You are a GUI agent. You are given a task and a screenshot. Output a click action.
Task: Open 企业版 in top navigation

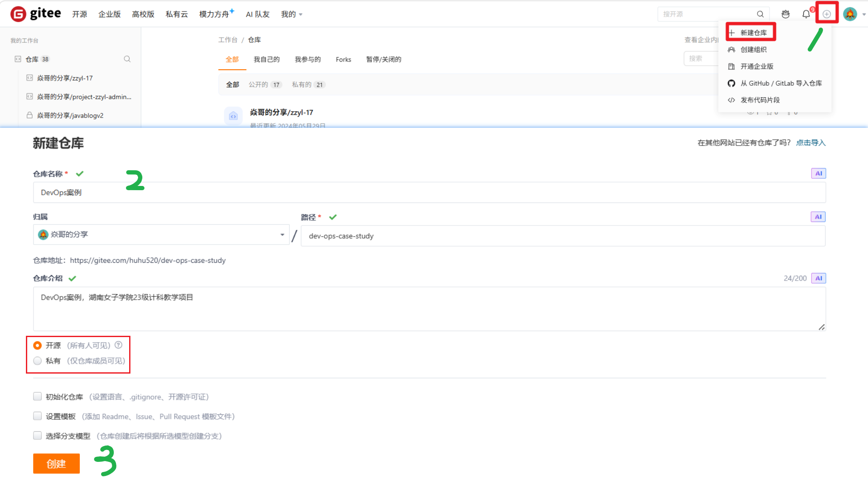(x=110, y=14)
